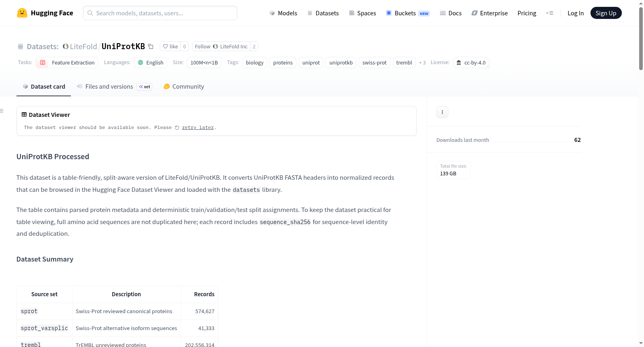This screenshot has height=347, width=644.
Task: Copy dataset name with the copy icon
Action: click(x=151, y=46)
